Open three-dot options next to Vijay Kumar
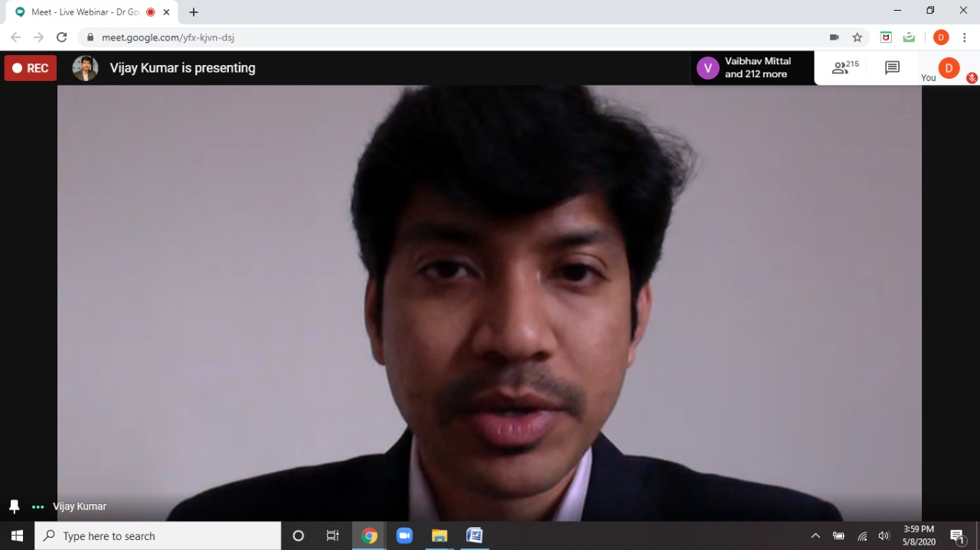Screen dimensions: 980x550 pos(38,506)
